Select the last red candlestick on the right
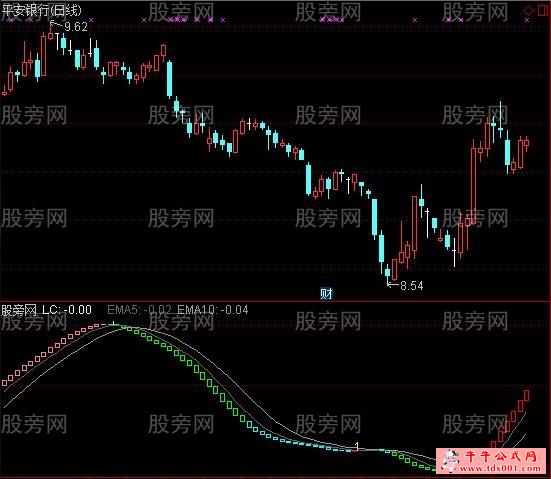The image size is (551, 479). [x=526, y=143]
